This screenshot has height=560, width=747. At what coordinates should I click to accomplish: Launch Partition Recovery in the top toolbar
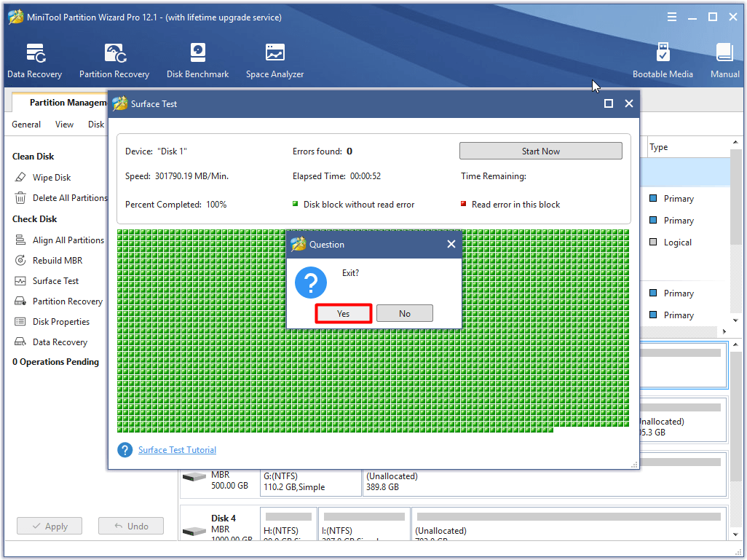114,60
